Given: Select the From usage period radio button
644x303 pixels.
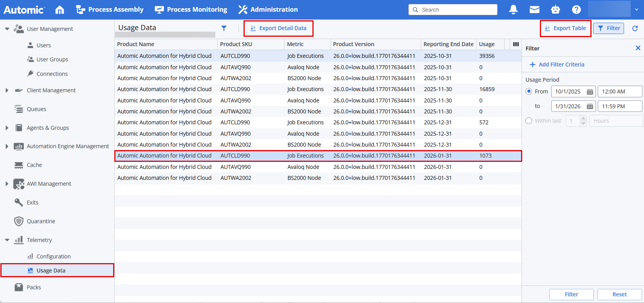Looking at the screenshot, I should tap(529, 91).
